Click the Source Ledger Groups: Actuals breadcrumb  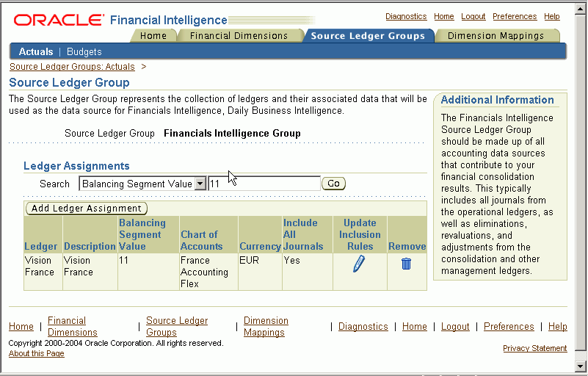point(72,66)
